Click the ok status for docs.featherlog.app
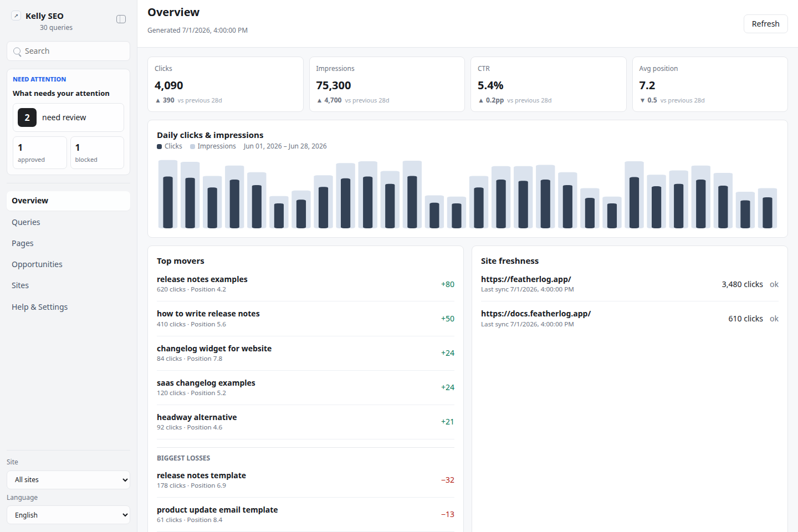 [x=774, y=319]
